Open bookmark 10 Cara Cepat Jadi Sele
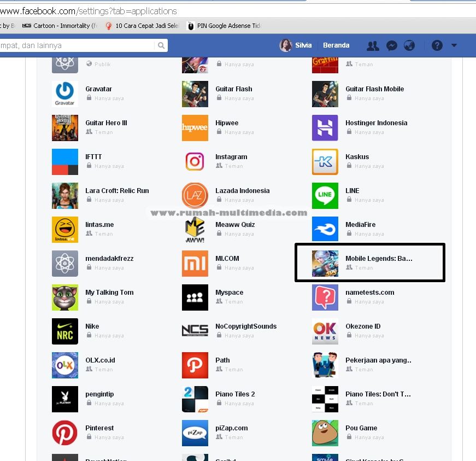Screen dimensions: 476x461 [143, 26]
